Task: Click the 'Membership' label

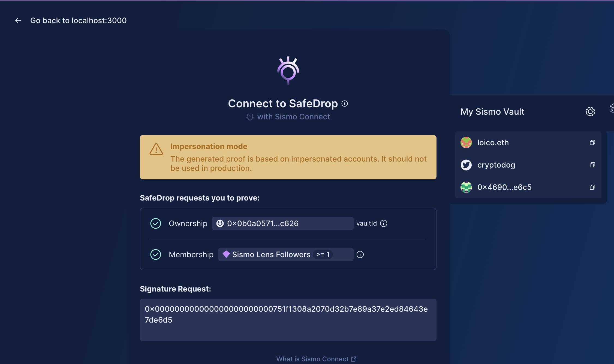Action: coord(191,254)
